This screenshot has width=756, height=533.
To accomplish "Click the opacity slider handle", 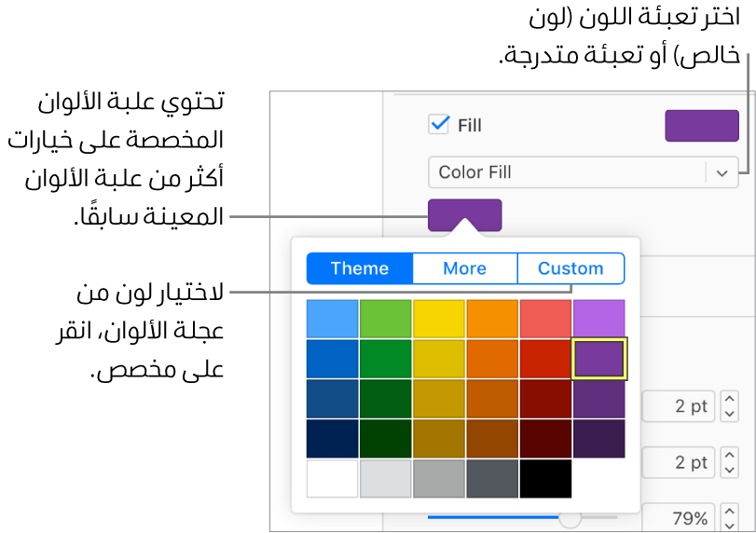I will (x=570, y=518).
